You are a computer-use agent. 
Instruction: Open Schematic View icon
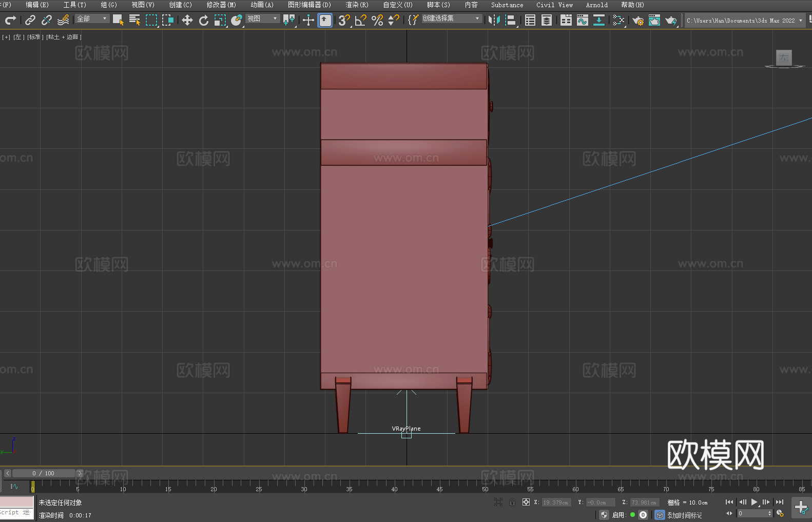[599, 20]
